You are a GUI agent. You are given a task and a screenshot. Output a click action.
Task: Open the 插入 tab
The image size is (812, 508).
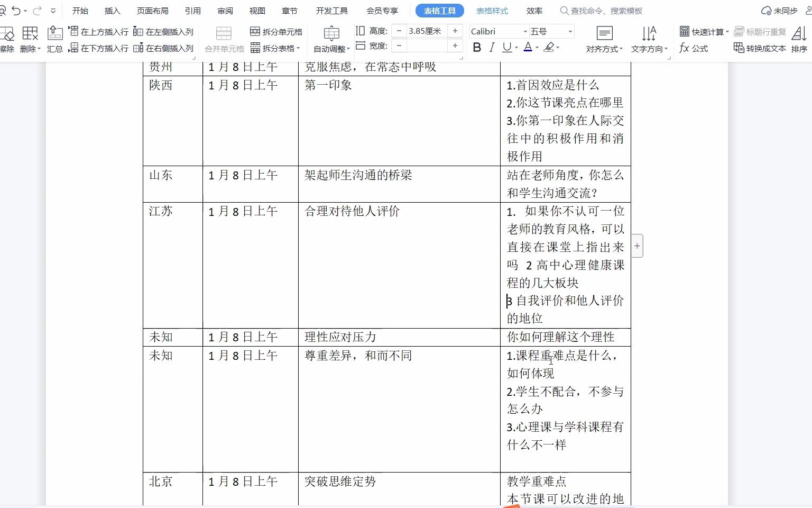tap(112, 11)
